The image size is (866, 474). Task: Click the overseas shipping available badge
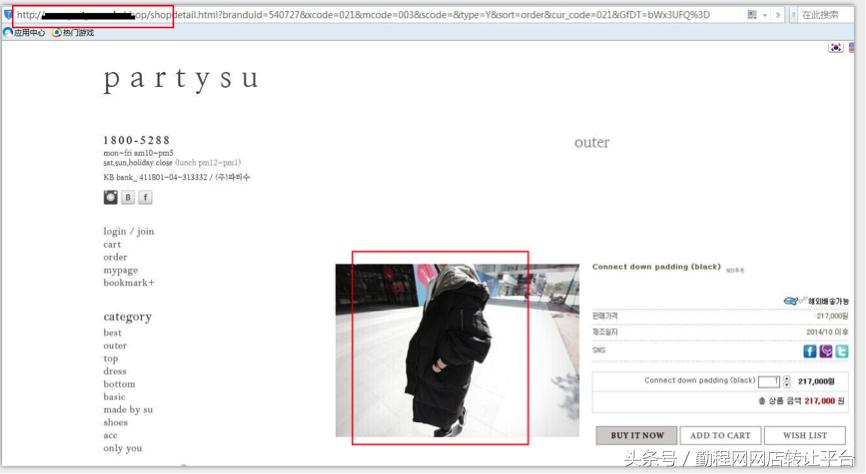point(816,301)
